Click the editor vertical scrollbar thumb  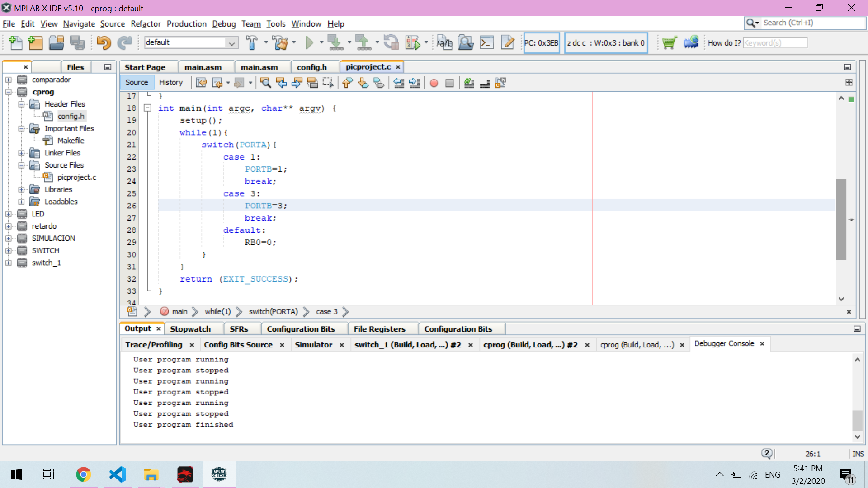[x=841, y=220]
